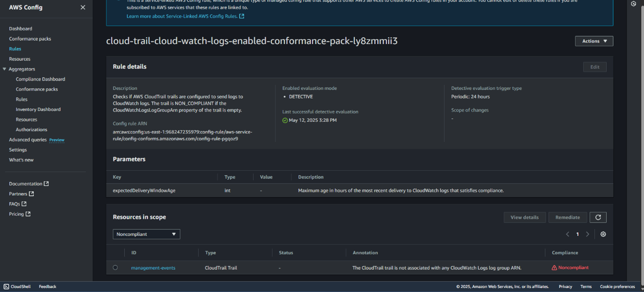Close the AWS Config sidebar panel
644x292 pixels.
(83, 7)
